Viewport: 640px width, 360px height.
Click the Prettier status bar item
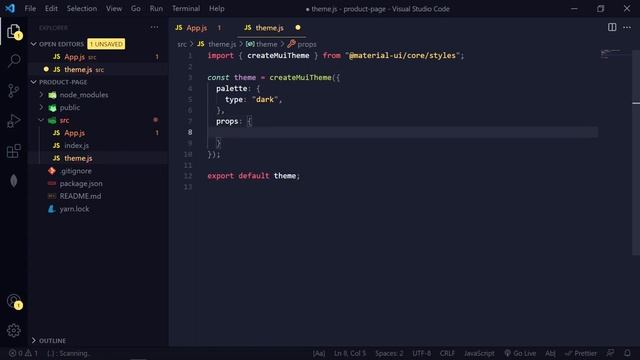[580, 353]
